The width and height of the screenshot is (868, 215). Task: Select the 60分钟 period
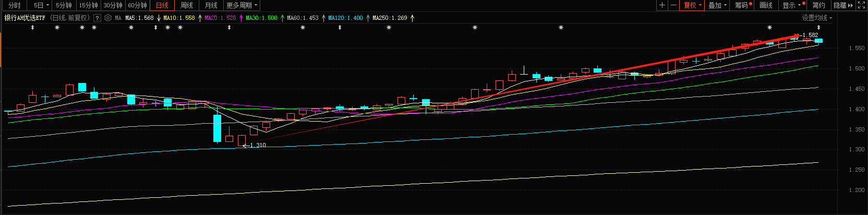click(137, 5)
